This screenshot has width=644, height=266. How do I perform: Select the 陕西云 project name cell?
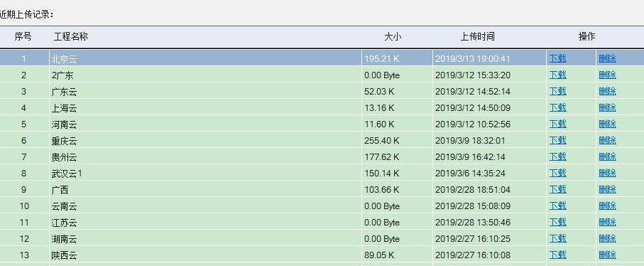pyautogui.click(x=205, y=255)
